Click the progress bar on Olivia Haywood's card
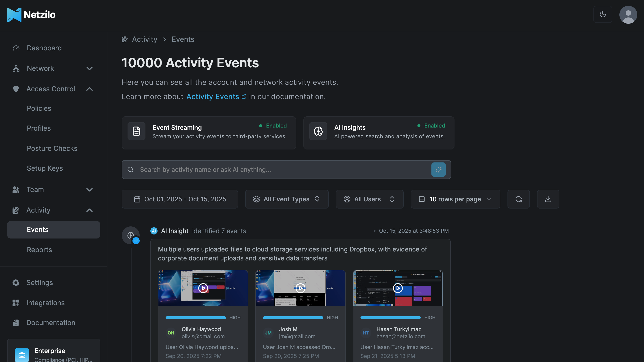Screen dimensions: 644x362 (196, 317)
